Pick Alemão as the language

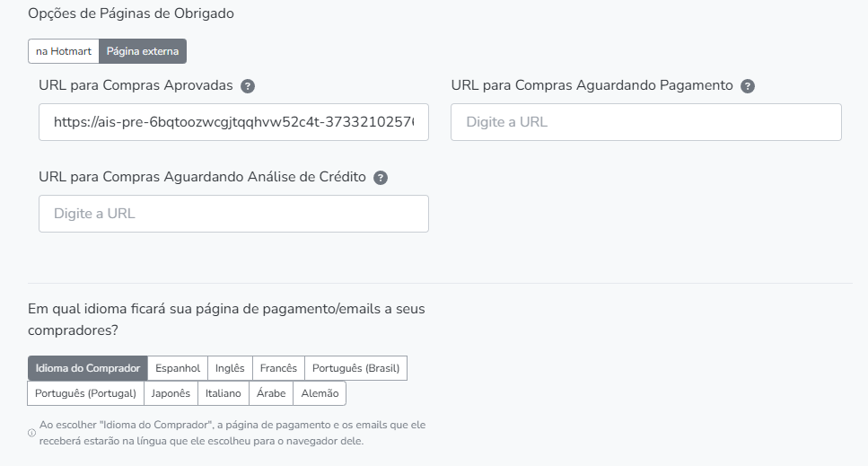coord(320,393)
